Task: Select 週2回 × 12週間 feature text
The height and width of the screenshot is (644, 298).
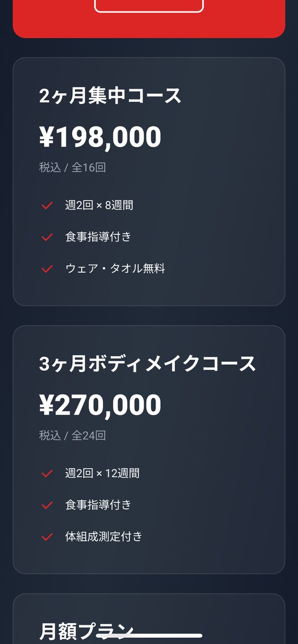Action: (102, 474)
